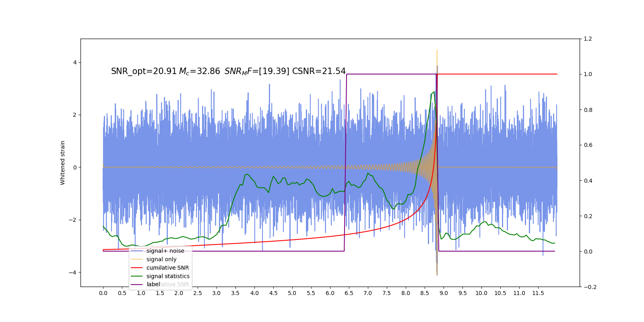Click the x-axis tick label 0.5
The width and height of the screenshot is (644, 322).
(122, 293)
